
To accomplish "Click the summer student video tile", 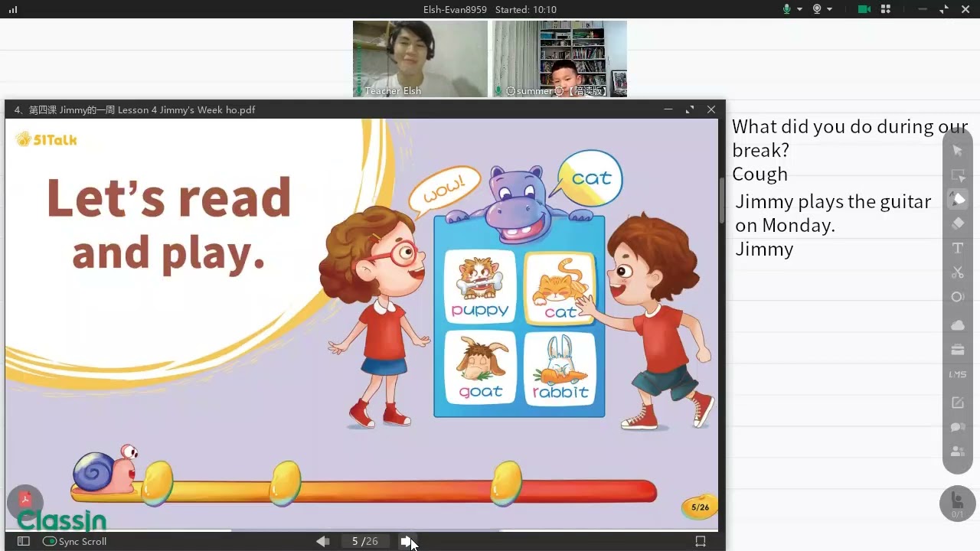I will 560,59.
